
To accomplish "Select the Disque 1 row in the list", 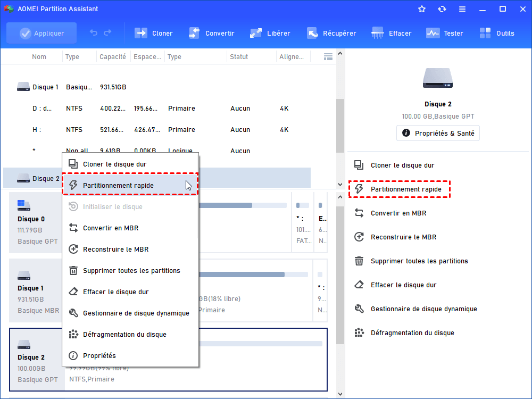I will pos(157,87).
